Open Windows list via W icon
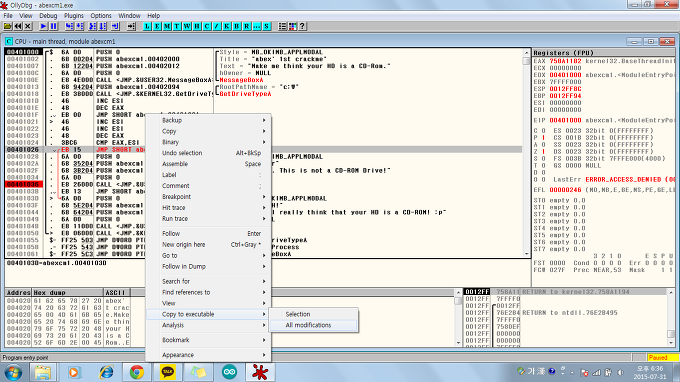 [187, 26]
